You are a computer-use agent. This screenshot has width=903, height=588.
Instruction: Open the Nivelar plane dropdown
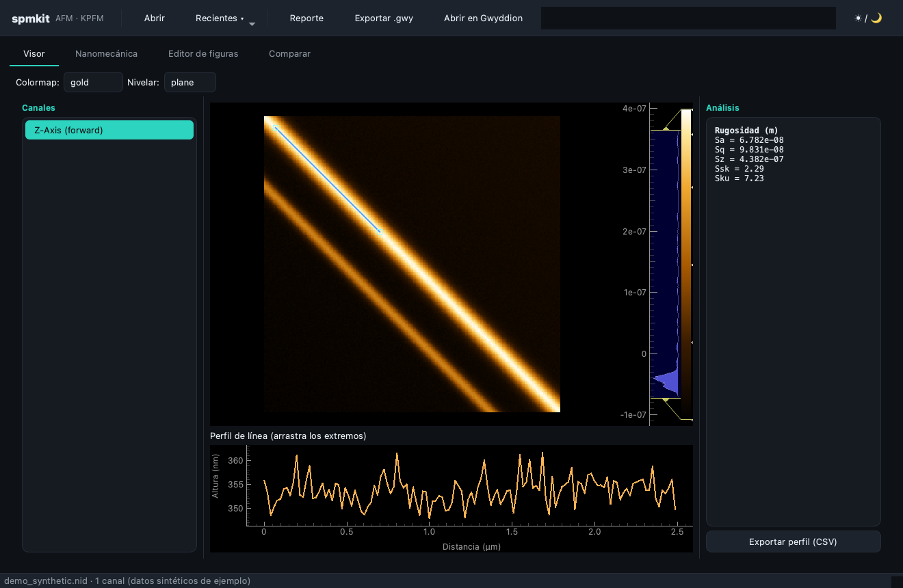[190, 82]
